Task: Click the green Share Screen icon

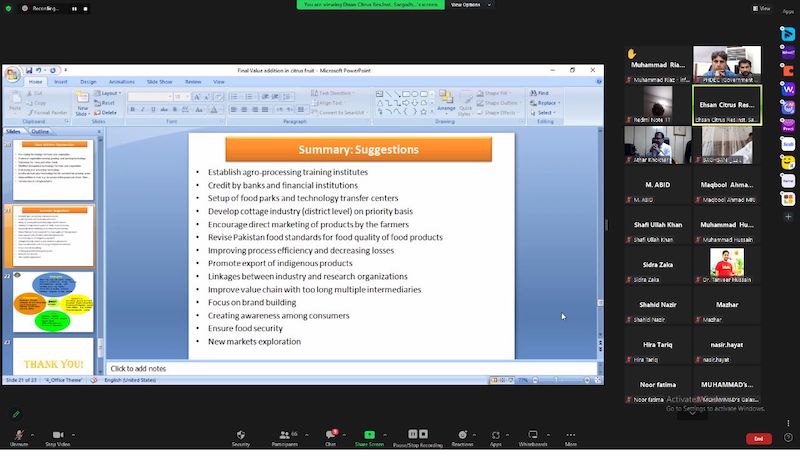Action: tap(369, 435)
